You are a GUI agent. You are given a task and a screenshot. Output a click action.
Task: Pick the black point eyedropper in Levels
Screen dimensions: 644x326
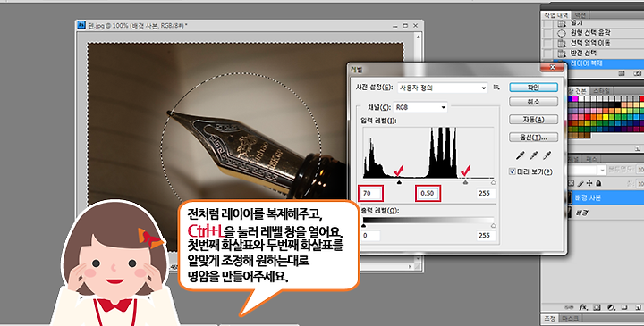(x=521, y=155)
